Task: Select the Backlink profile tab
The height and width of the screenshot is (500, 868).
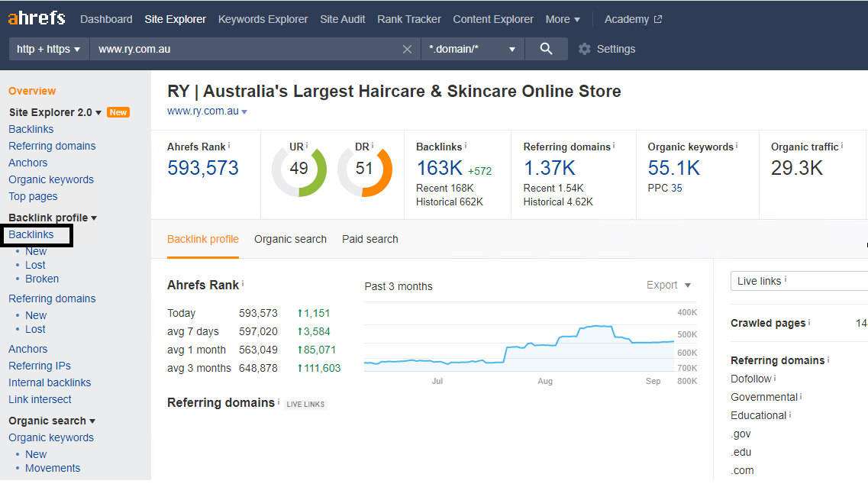Action: pos(203,239)
